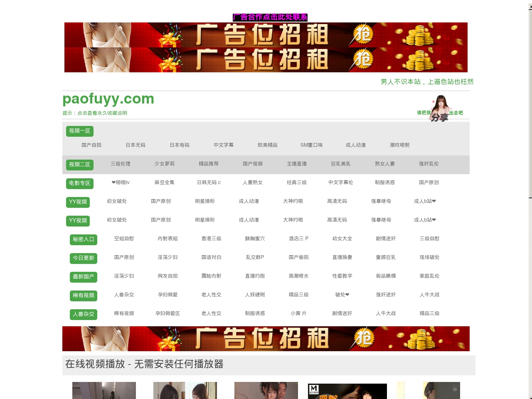532x399 pixels.
Task: Open the green 今日更新 button
Action: [x=84, y=259]
